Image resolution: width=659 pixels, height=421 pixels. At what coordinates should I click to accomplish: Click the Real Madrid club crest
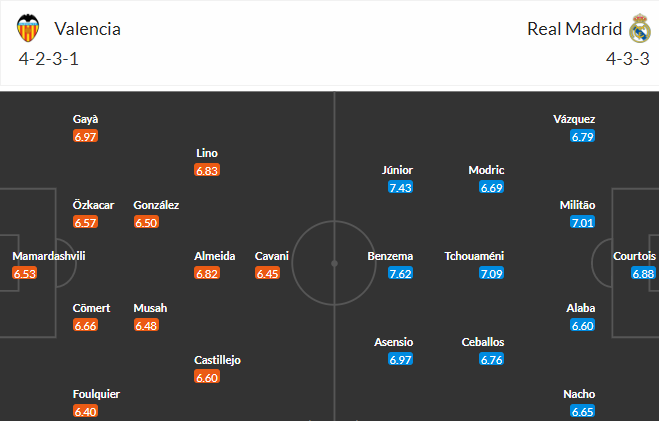640,28
